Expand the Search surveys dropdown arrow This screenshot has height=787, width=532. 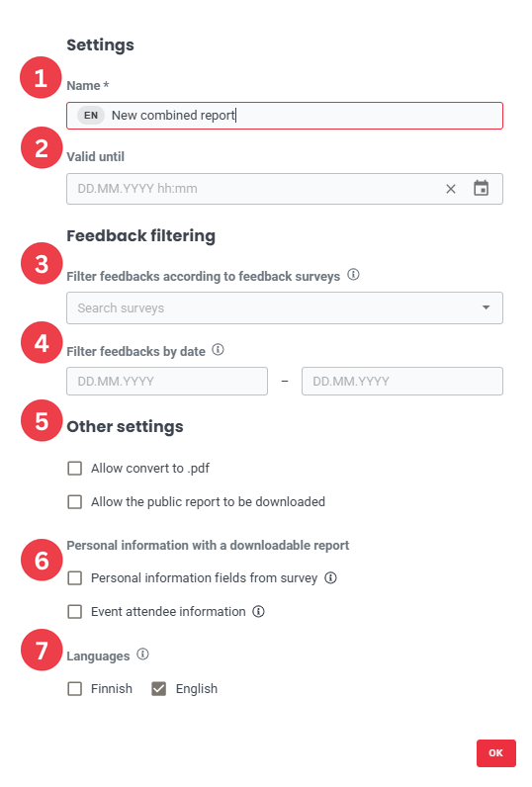point(486,307)
